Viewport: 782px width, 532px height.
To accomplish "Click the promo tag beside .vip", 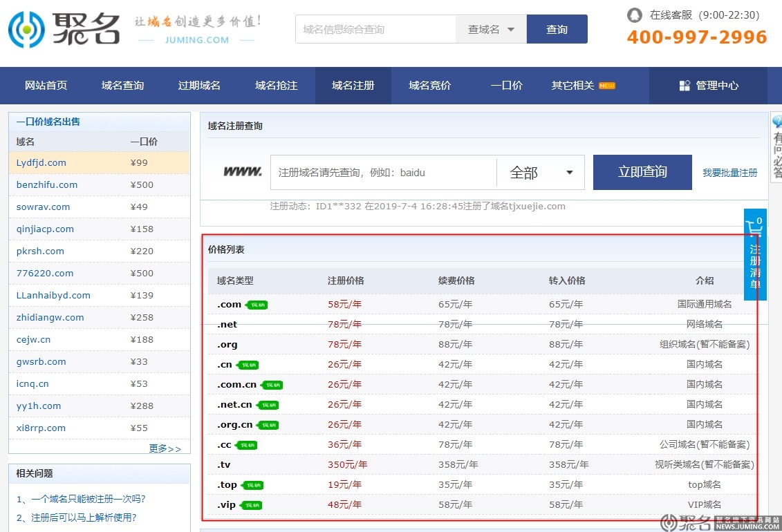I will [x=251, y=505].
